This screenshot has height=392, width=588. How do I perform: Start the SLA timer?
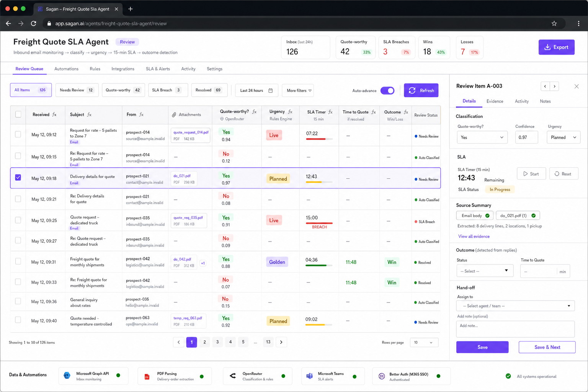coord(531,174)
